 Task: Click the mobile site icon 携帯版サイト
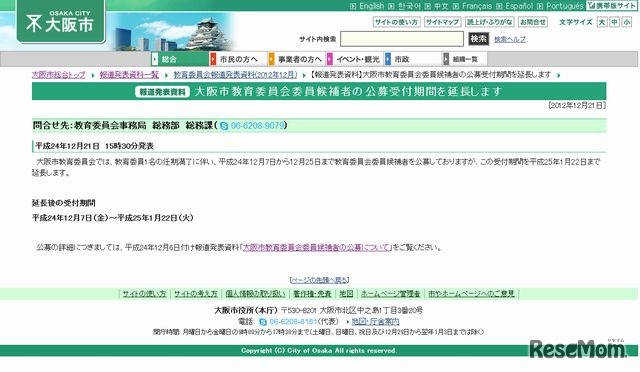point(611,5)
